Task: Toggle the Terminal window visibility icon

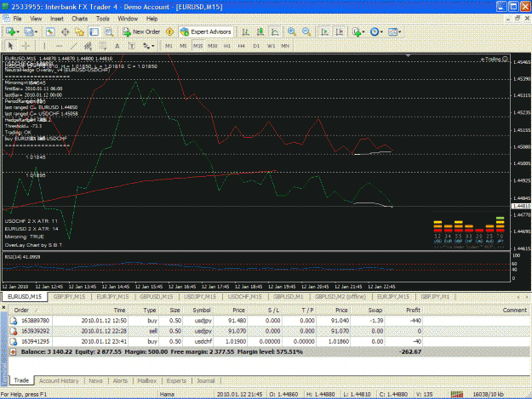Action: [x=94, y=31]
